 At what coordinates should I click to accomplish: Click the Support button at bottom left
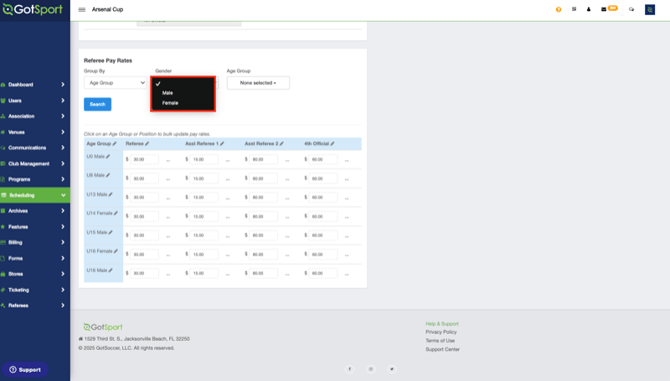click(x=25, y=370)
